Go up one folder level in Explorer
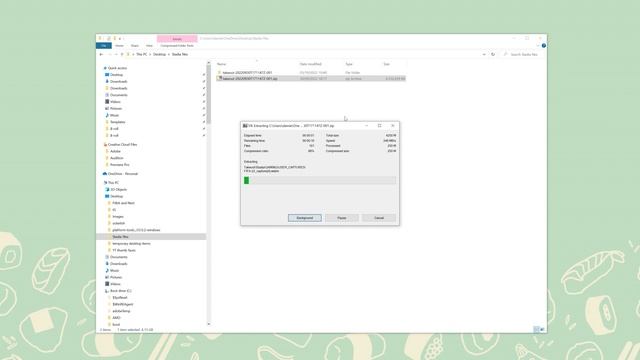This screenshot has width=640, height=360. (122, 54)
